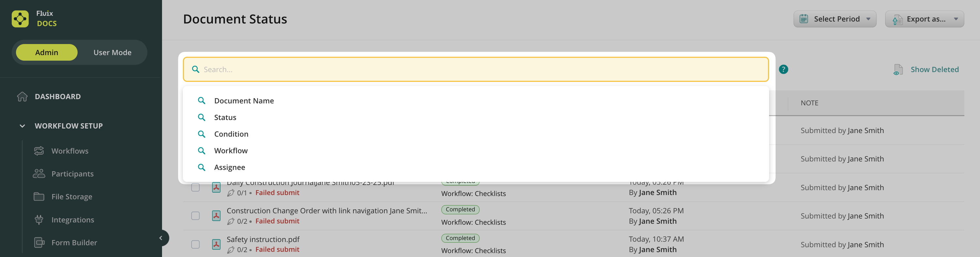Click the PDF icon next to Safety instruction.pdf
Image resolution: width=980 pixels, height=257 pixels.
[x=216, y=244]
